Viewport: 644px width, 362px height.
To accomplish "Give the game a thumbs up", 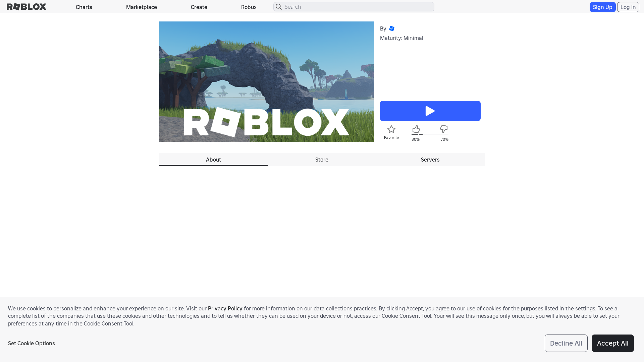I will click(x=416, y=129).
